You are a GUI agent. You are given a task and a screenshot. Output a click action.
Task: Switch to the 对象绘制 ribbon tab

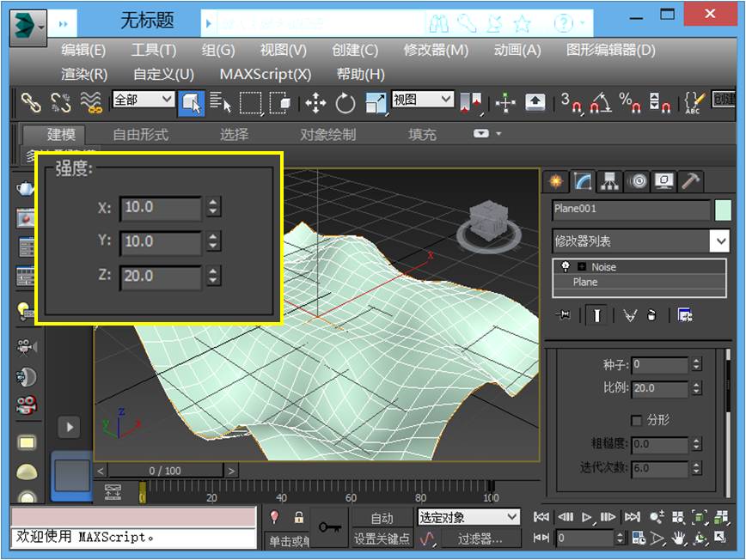coord(327,135)
